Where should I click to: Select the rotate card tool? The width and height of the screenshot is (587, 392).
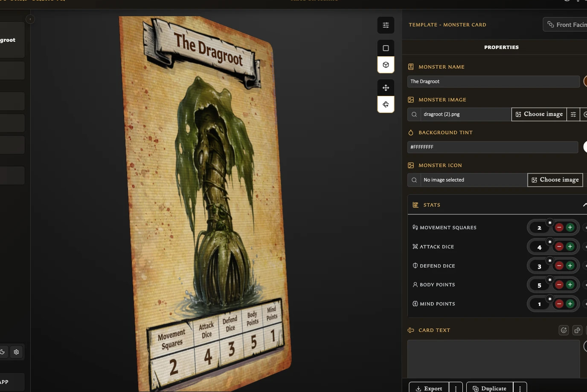[x=386, y=104]
